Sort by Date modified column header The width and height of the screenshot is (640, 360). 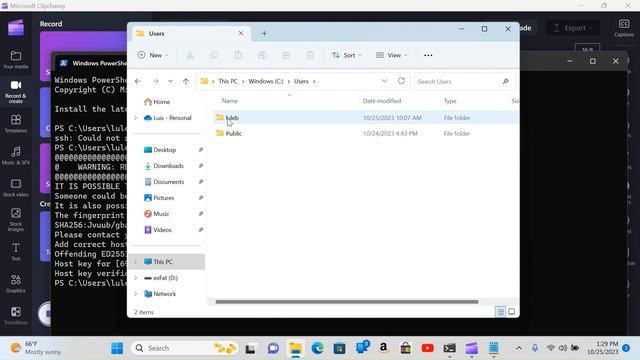coord(382,101)
